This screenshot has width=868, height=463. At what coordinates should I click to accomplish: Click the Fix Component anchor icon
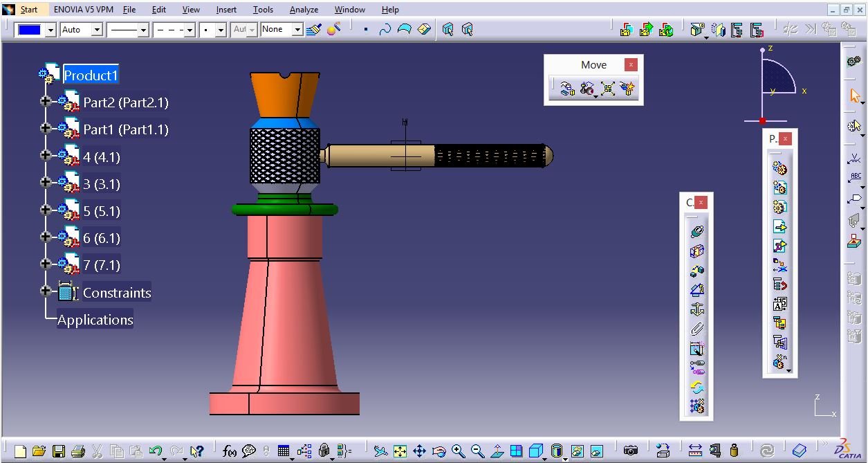[696, 309]
